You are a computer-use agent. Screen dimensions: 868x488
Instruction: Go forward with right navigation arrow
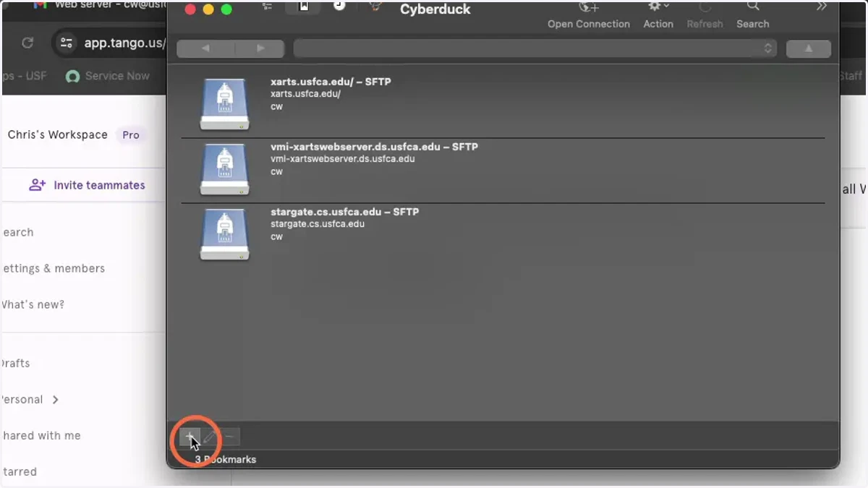[x=260, y=48]
